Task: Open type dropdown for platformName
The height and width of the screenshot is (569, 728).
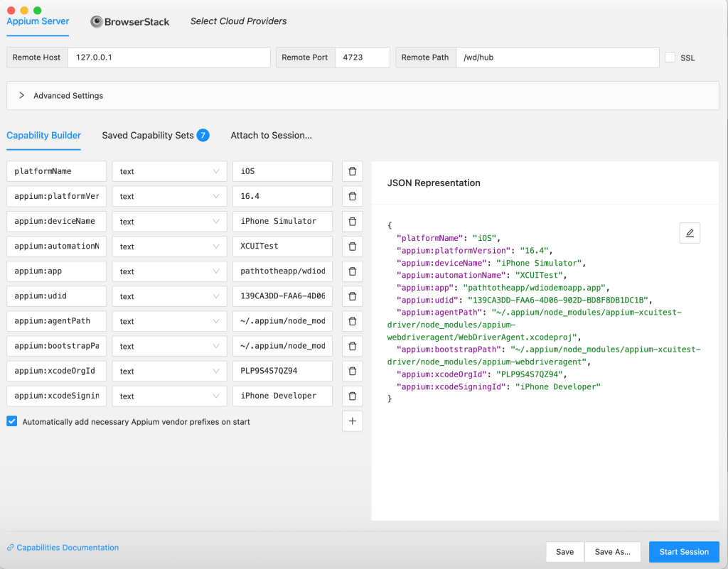Action: point(169,171)
